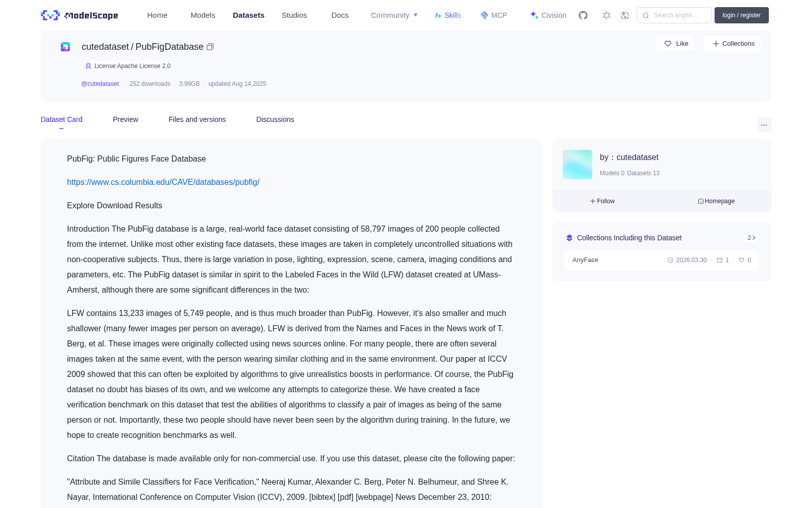Switch to the Preview tab
The image size is (812, 508).
click(x=125, y=119)
